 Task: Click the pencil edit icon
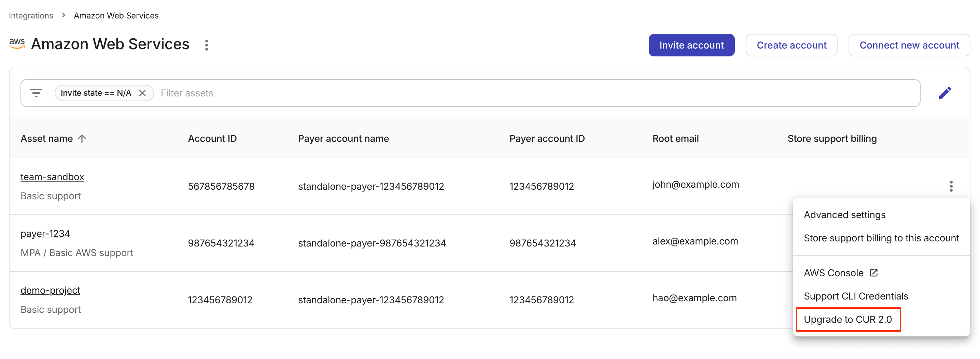[x=944, y=93]
